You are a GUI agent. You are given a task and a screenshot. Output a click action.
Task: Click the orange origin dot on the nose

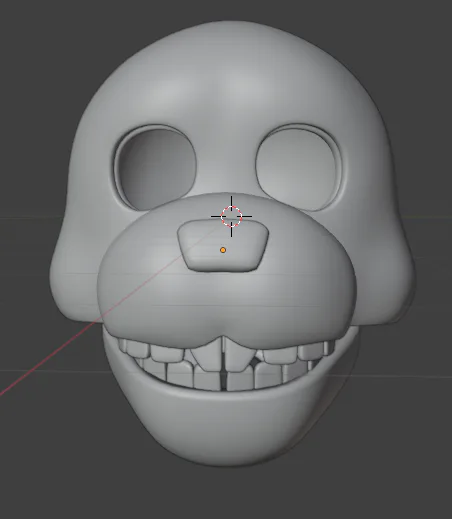point(223,250)
